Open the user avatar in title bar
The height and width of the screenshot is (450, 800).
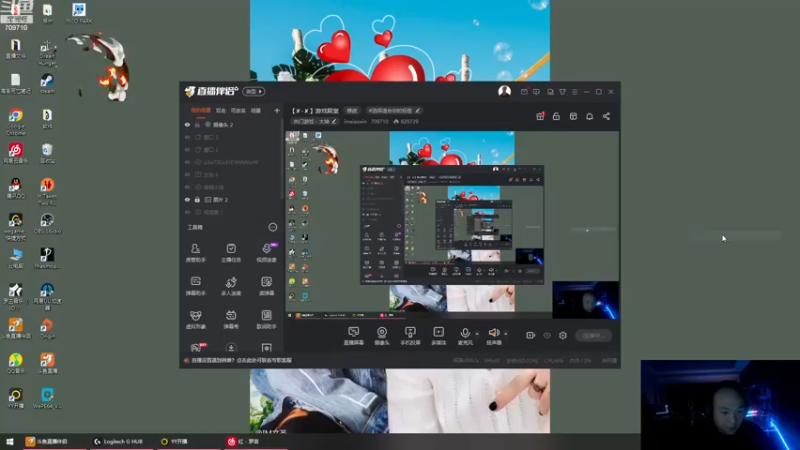click(x=505, y=91)
